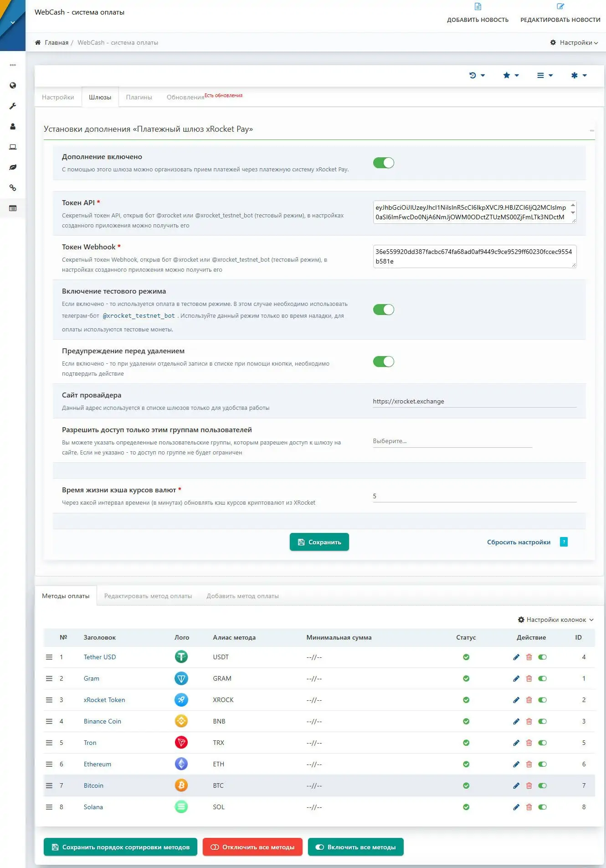This screenshot has width=606, height=868.
Task: Toggle the Tether USD method on/off switch
Action: (x=542, y=657)
